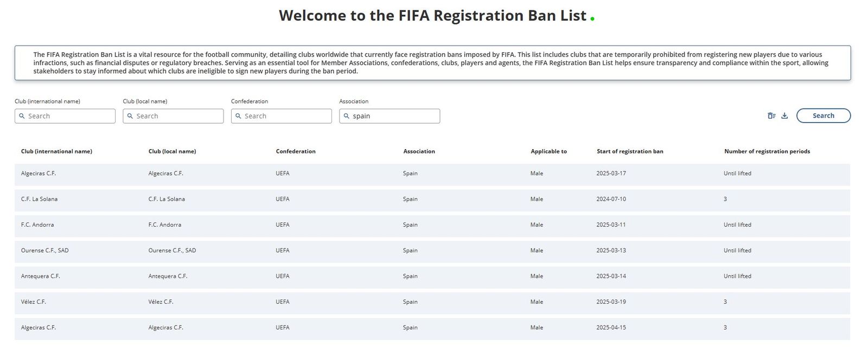Click the ban start date 2025-03-19

point(611,302)
